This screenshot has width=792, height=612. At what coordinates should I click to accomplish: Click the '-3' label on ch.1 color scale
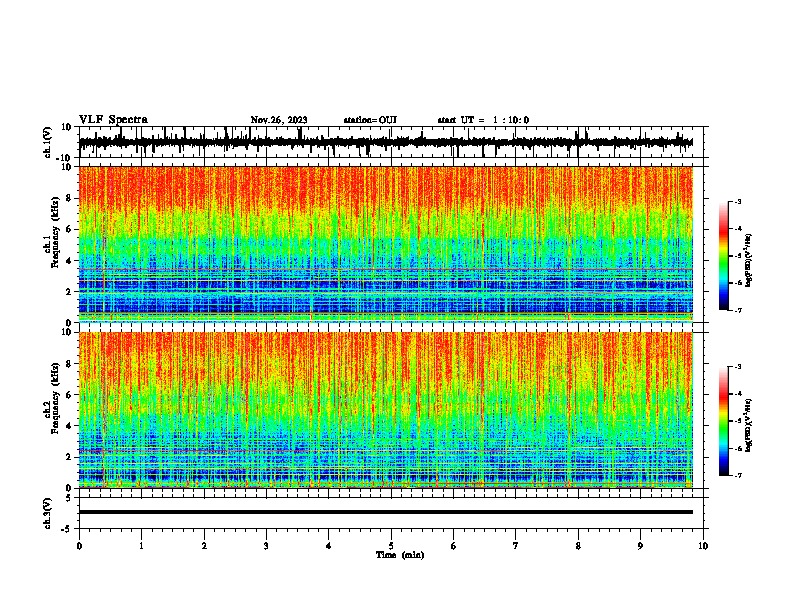(x=738, y=201)
